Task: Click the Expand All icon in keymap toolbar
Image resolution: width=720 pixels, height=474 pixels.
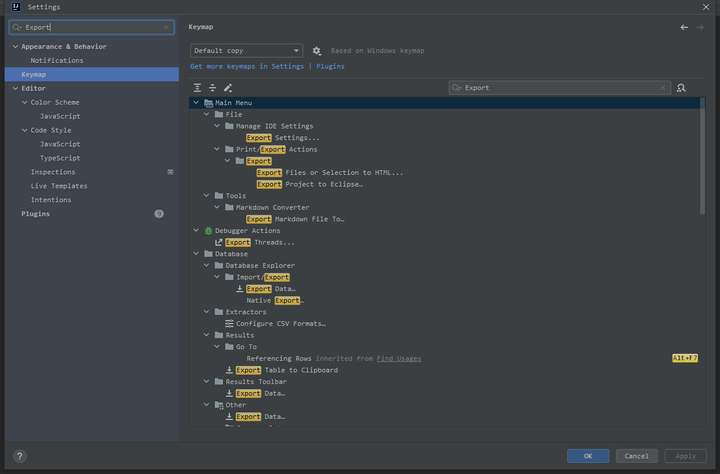Action: tap(198, 88)
